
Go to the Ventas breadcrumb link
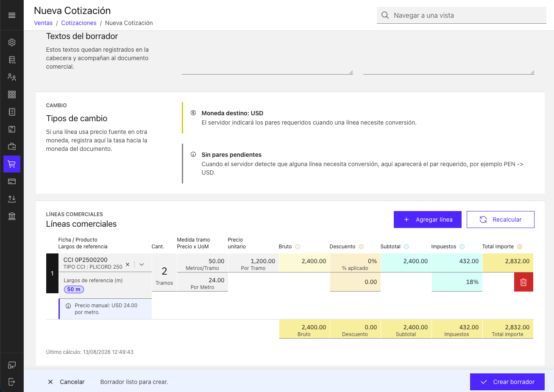(x=43, y=23)
